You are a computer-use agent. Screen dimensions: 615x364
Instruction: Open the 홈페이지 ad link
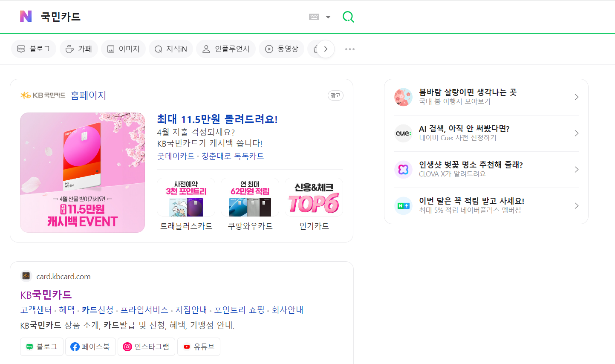pos(88,95)
